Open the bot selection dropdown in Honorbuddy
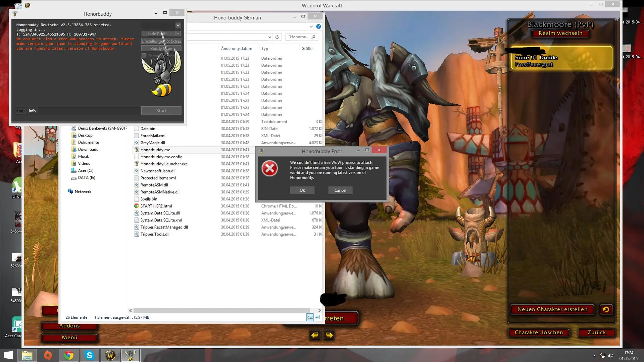This screenshot has height=362, width=644. coord(178,25)
